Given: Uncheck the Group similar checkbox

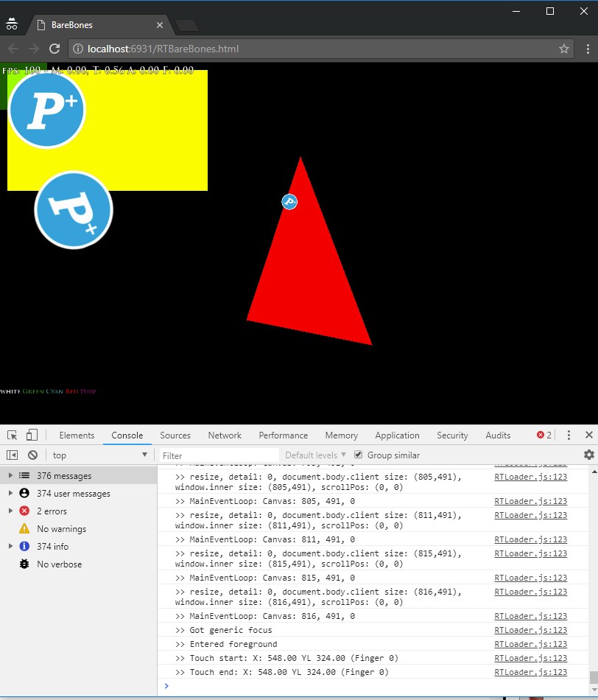Looking at the screenshot, I should click(x=359, y=455).
